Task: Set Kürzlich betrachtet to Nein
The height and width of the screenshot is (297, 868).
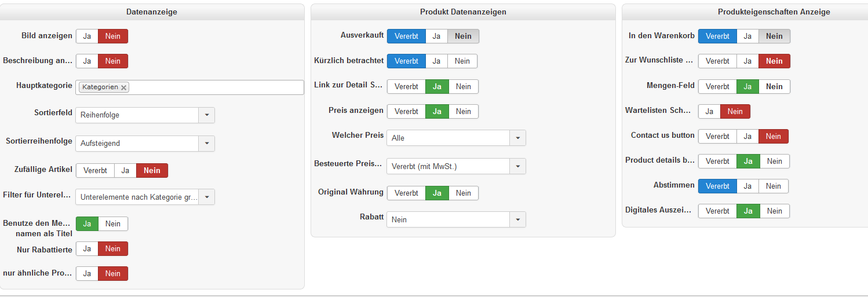Action: (462, 61)
